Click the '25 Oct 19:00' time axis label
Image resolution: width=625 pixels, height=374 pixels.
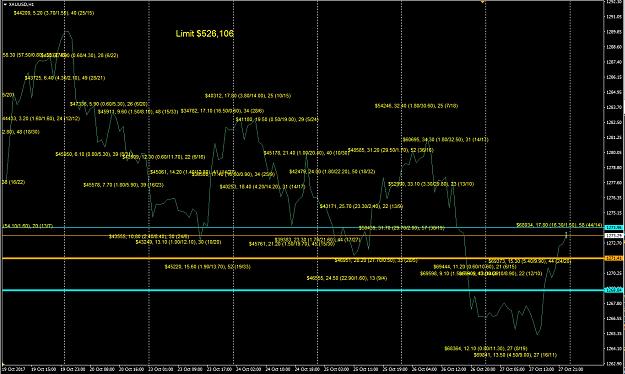pyautogui.click(x=395, y=370)
